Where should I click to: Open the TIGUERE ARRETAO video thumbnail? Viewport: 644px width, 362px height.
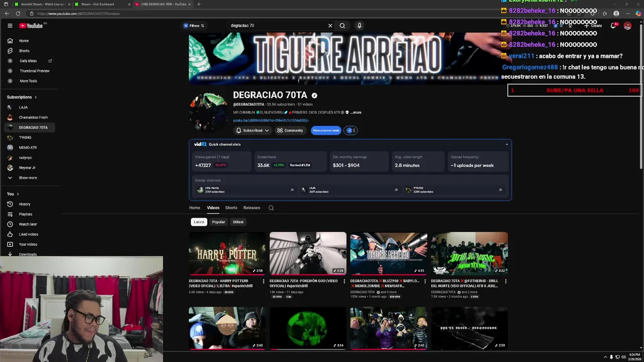388,253
